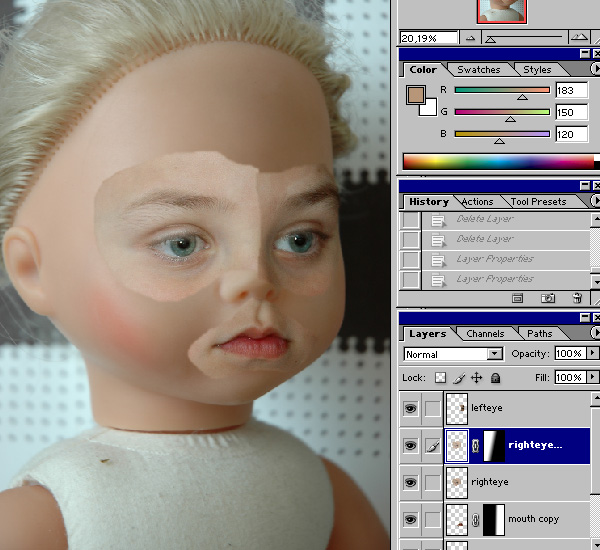This screenshot has width=600, height=550.
Task: Open the Color panel flyout menu
Action: click(x=595, y=69)
